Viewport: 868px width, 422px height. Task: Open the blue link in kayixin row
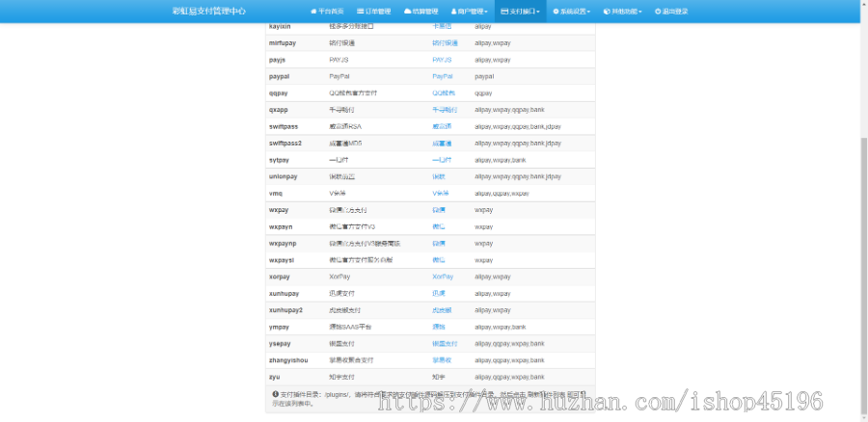tap(441, 26)
